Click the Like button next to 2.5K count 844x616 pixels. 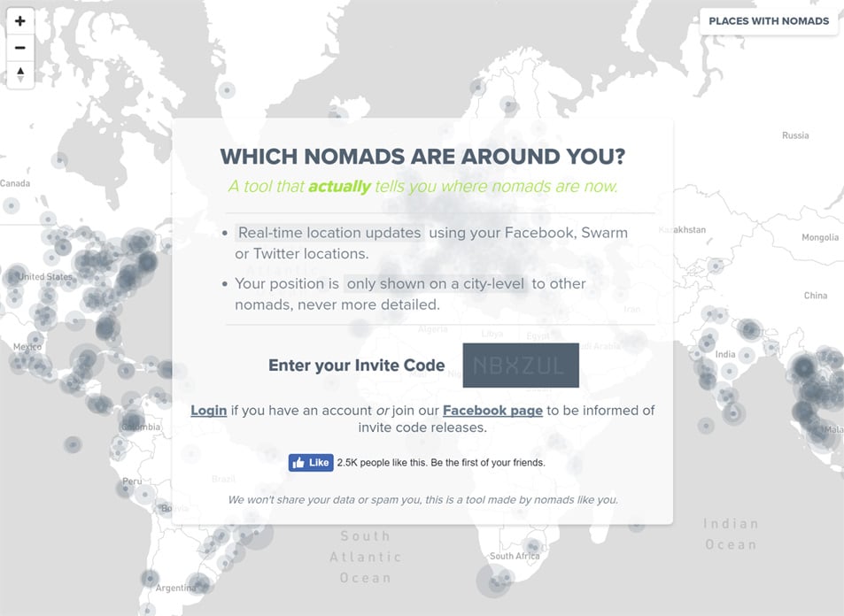[x=310, y=462]
